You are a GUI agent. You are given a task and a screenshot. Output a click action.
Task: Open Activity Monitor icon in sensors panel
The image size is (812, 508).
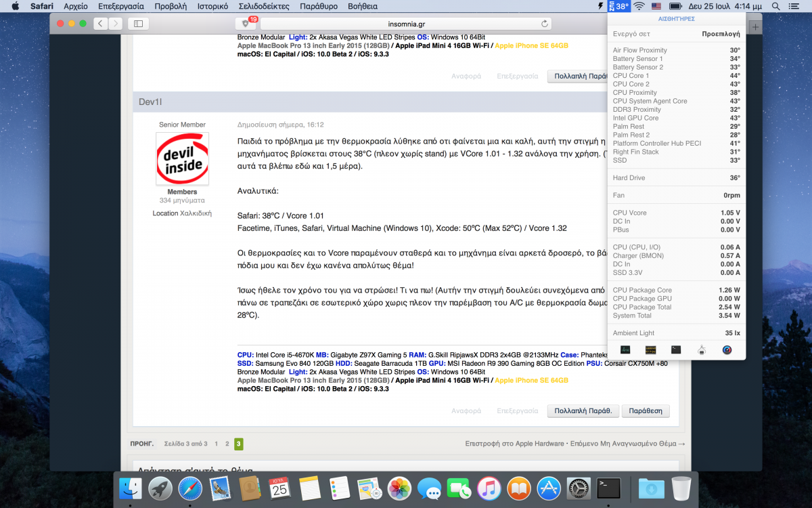[x=625, y=350]
